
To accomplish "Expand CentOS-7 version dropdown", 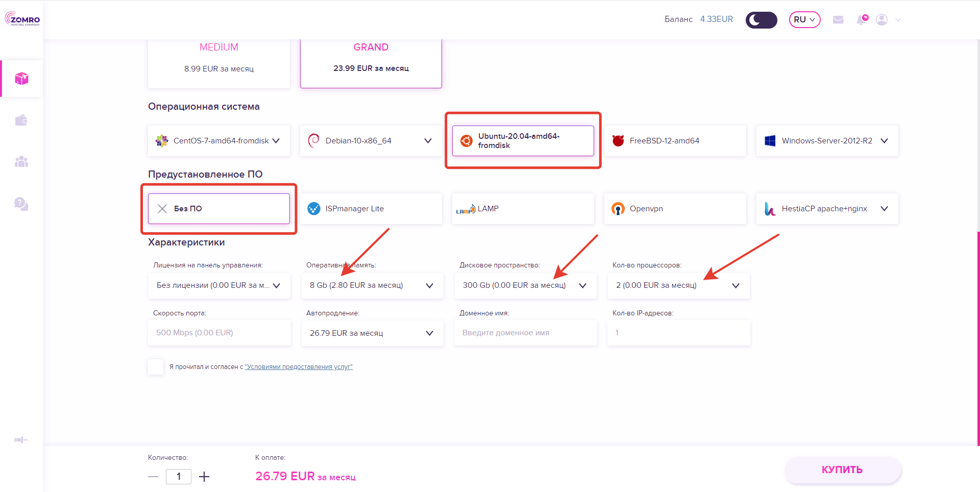I will [276, 141].
